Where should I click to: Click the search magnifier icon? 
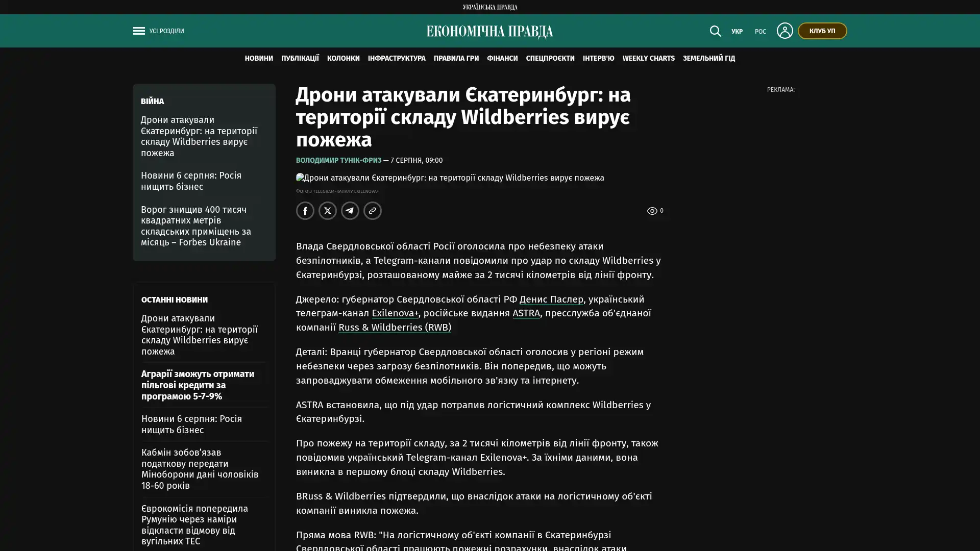[x=715, y=31]
